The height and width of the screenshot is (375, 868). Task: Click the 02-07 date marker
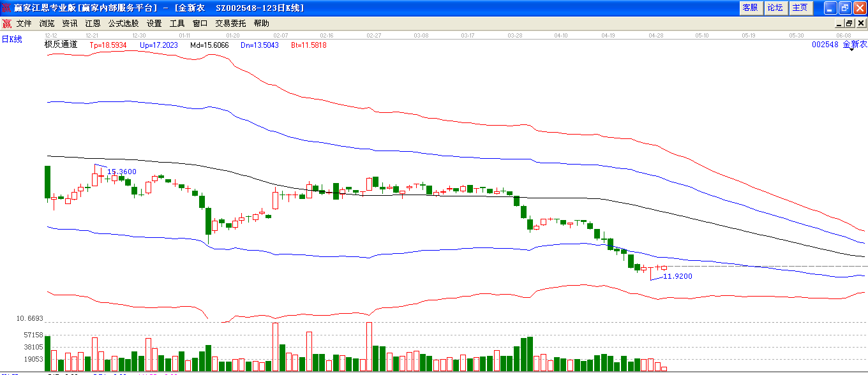coord(280,35)
